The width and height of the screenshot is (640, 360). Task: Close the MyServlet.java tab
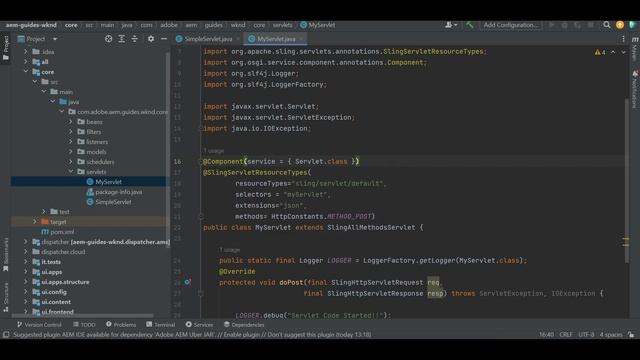point(301,39)
